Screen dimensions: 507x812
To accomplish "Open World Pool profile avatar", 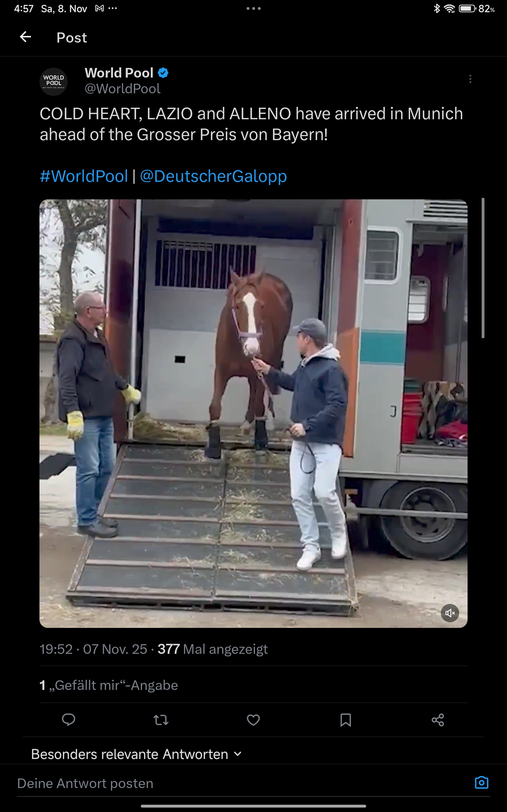I will click(x=54, y=81).
